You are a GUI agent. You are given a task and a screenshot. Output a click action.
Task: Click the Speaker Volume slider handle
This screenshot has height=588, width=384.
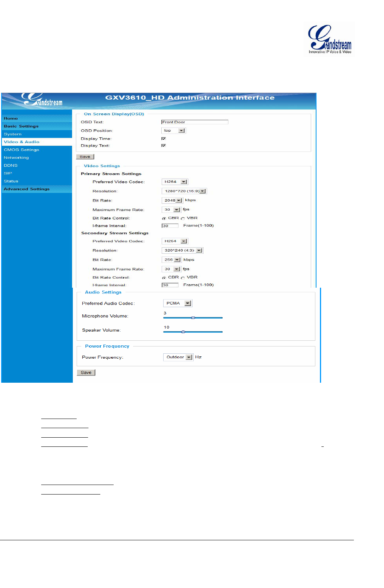click(x=183, y=332)
